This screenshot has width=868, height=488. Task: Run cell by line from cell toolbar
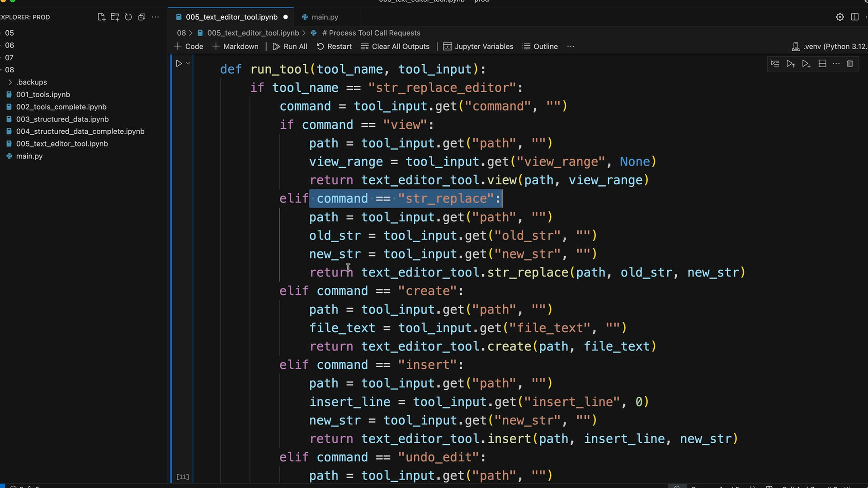(x=775, y=64)
